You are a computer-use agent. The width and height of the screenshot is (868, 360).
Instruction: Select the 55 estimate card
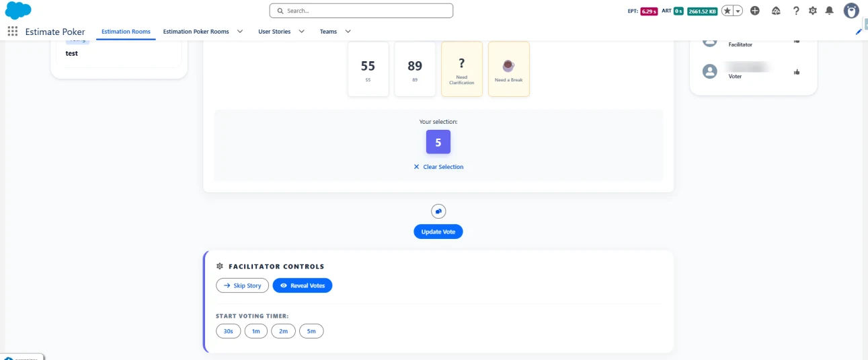tap(368, 69)
